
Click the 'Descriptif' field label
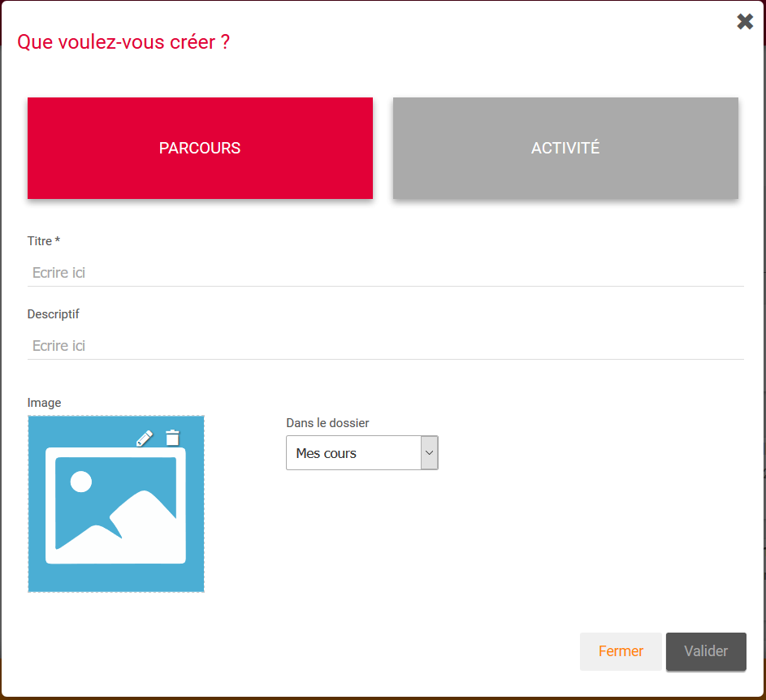pos(54,314)
